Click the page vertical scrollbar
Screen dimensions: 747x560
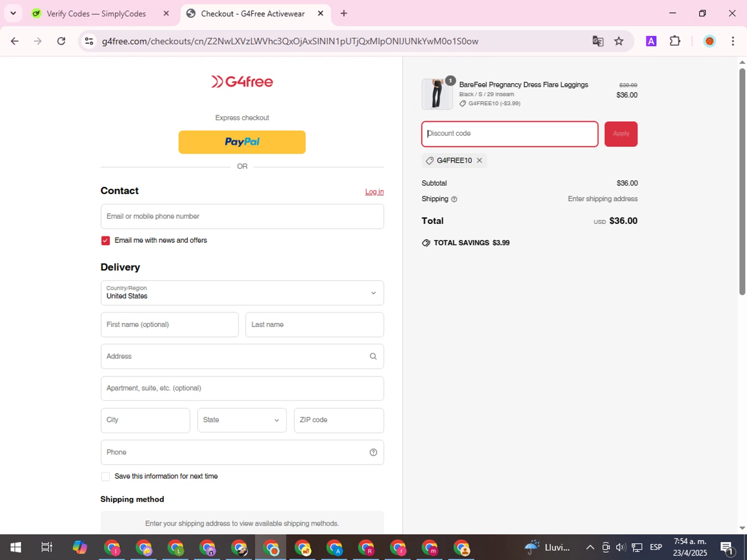tap(742, 182)
